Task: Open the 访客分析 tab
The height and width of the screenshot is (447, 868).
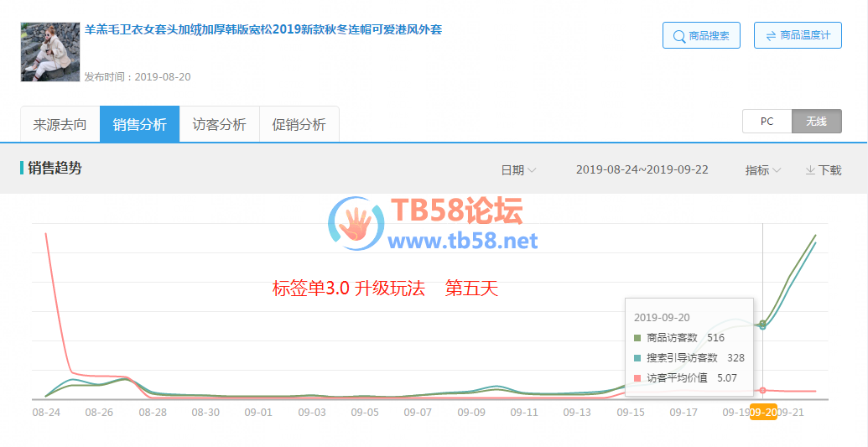Action: (219, 125)
